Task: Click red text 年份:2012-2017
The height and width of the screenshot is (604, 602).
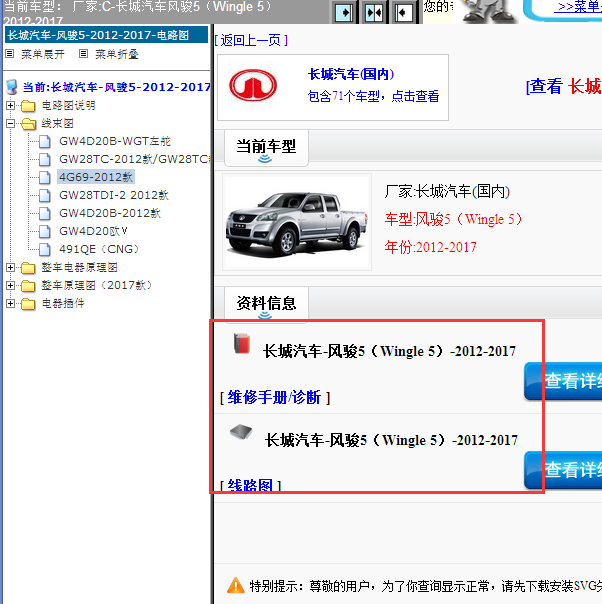Action: click(430, 247)
